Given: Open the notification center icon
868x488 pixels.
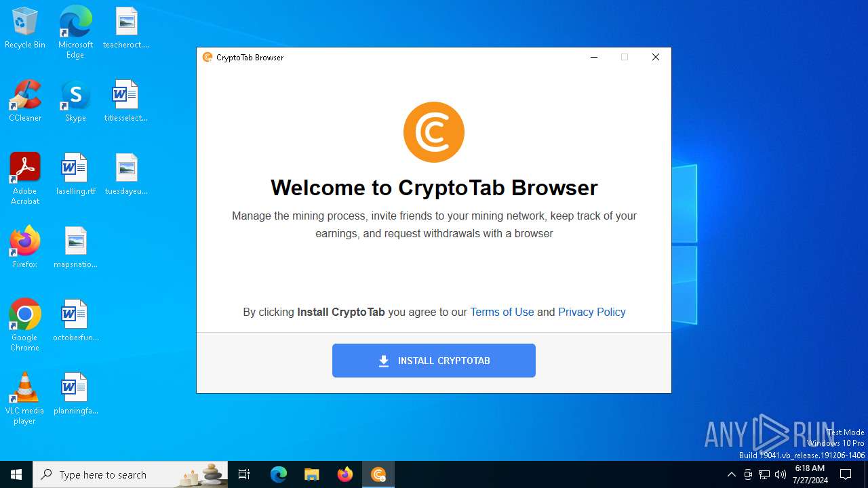Looking at the screenshot, I should click(x=846, y=474).
